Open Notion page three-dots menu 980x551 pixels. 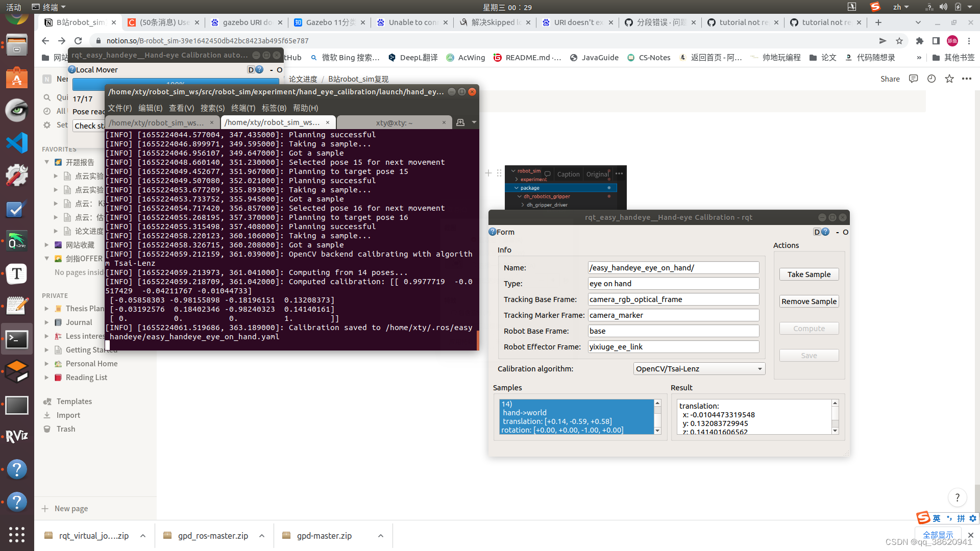(x=967, y=79)
